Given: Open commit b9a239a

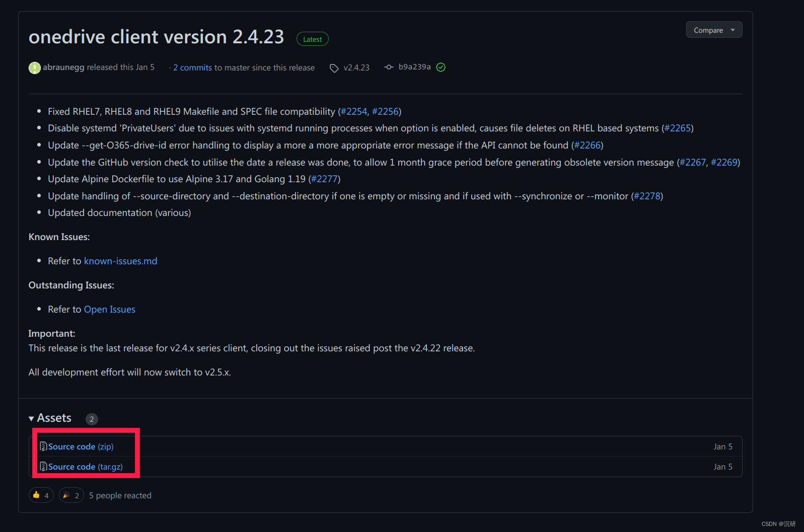Looking at the screenshot, I should [415, 67].
